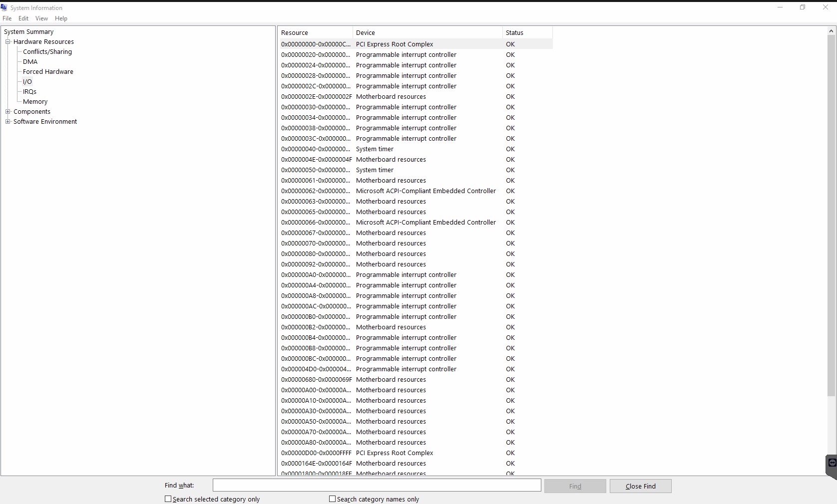The image size is (837, 504).
Task: Open the Edit menu
Action: coord(23,18)
